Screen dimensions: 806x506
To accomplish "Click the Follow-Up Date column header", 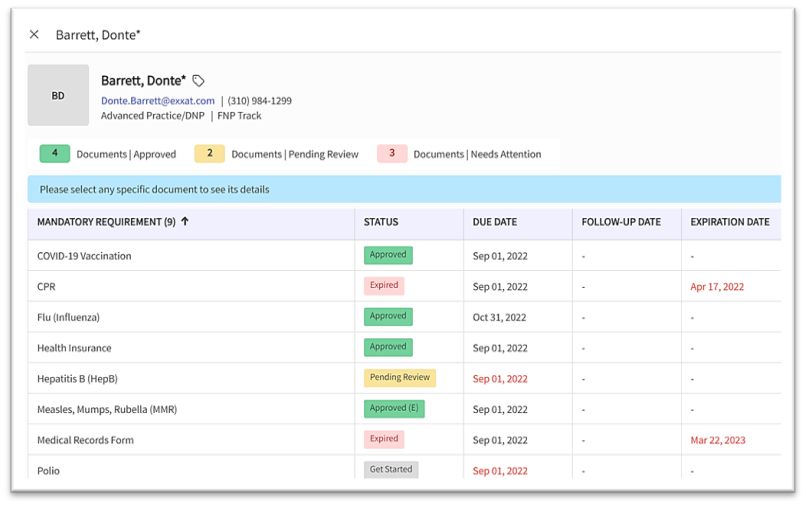I will pyautogui.click(x=621, y=222).
